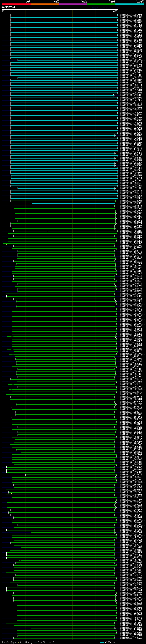Click the white query sequence ruler bar
Viewport: 146px width, 644px height.
pos(60,10)
